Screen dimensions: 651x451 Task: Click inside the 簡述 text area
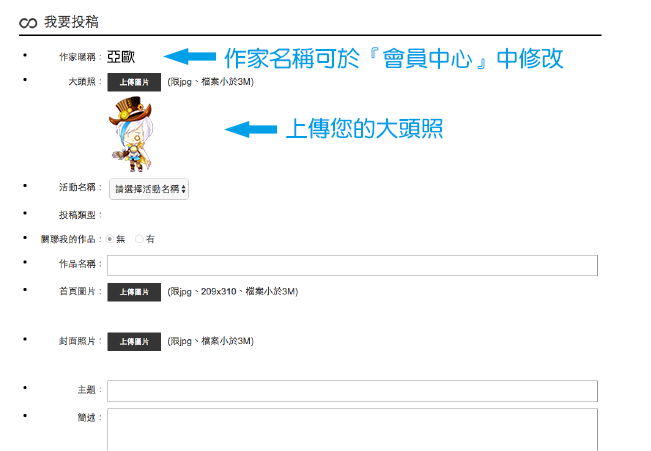tap(352, 430)
